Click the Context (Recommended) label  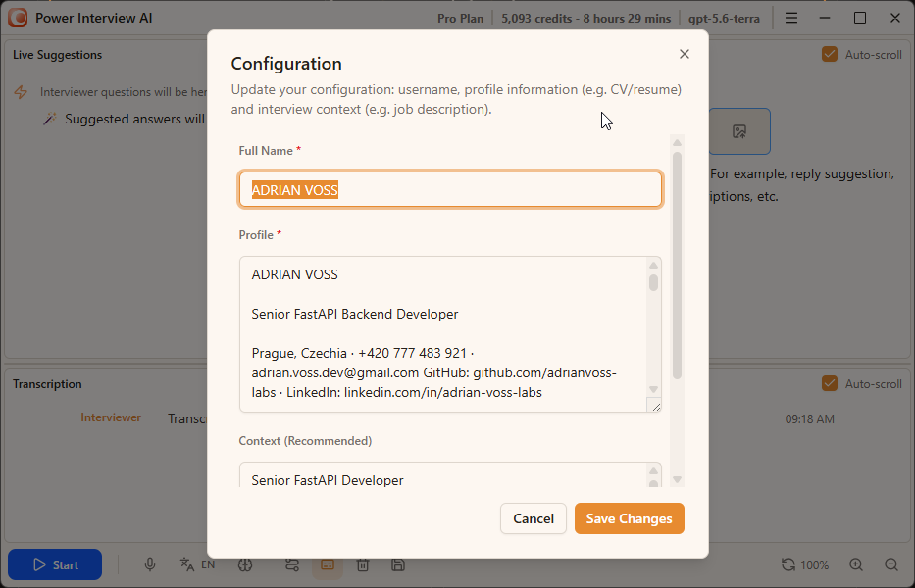click(x=305, y=441)
